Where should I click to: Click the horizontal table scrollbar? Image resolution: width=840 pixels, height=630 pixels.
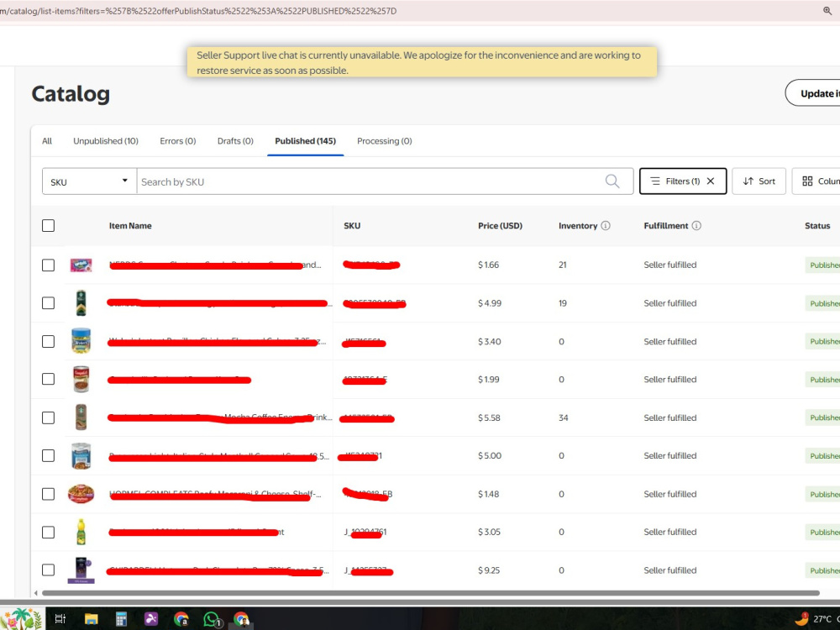click(x=431, y=593)
